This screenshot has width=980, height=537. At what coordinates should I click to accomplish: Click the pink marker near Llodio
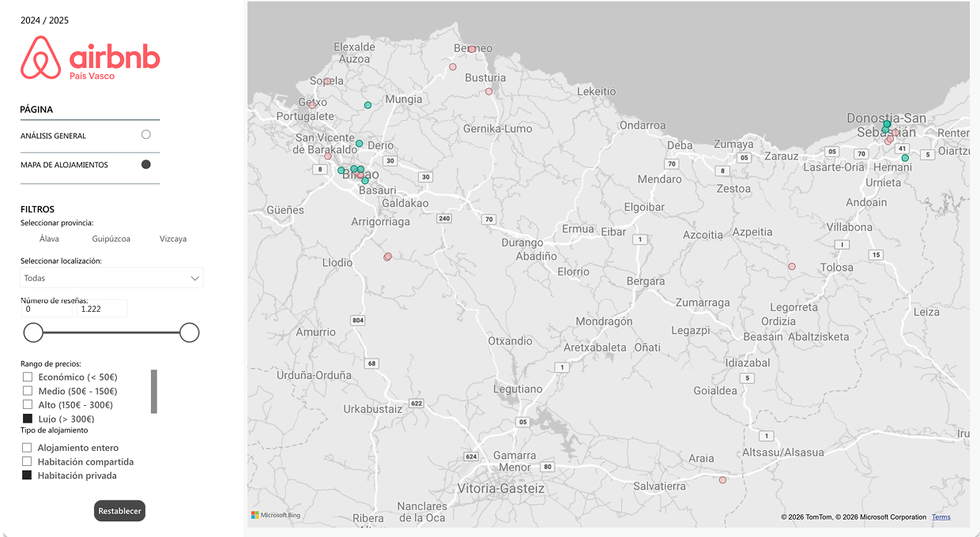pos(387,256)
